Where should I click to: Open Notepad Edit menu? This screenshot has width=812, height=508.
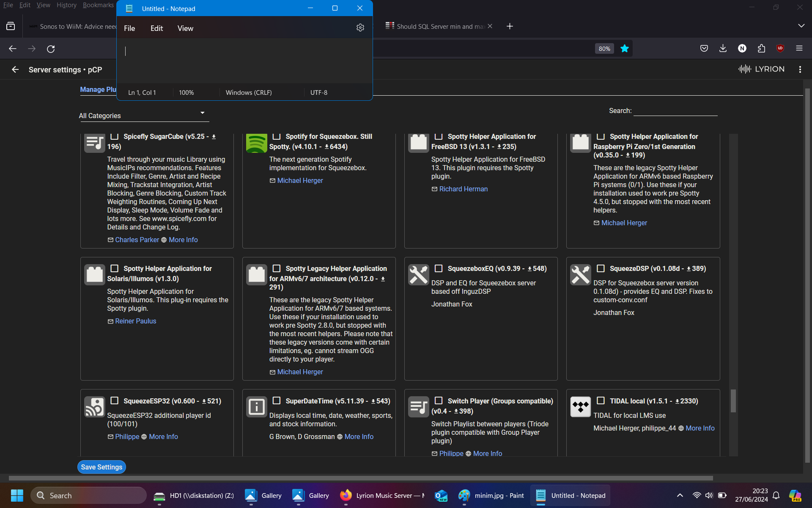pos(156,28)
